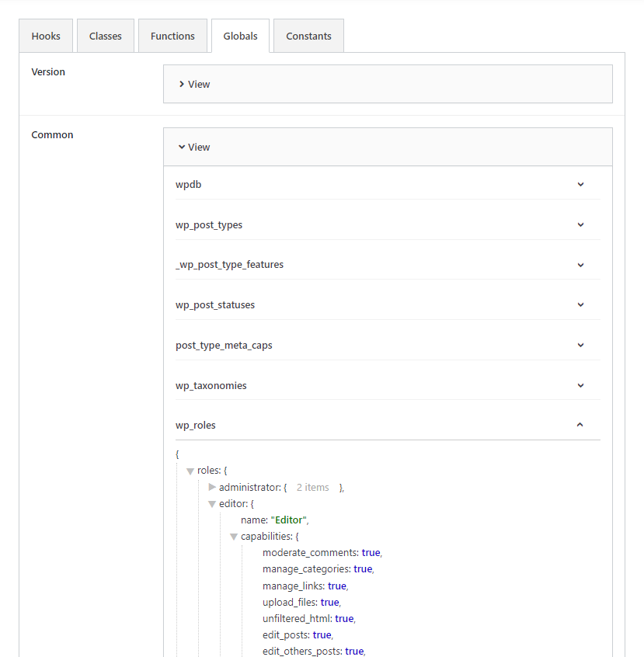Click the _wp_post_type_features label

pyautogui.click(x=229, y=265)
